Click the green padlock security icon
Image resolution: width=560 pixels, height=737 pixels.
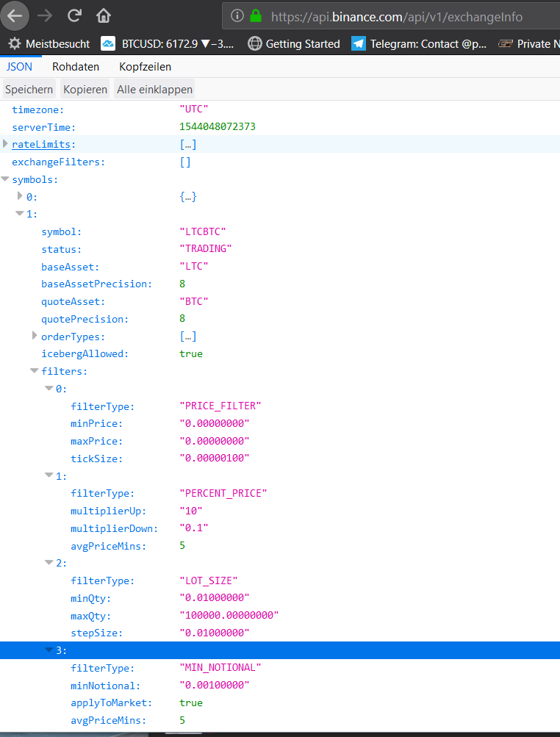256,16
